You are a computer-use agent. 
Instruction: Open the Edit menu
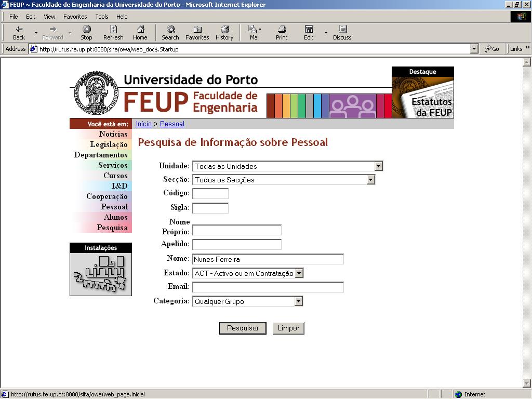31,17
